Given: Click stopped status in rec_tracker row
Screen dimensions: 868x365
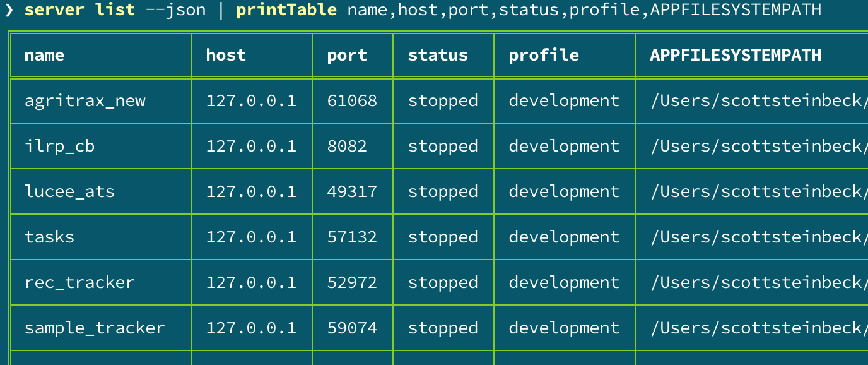Looking at the screenshot, I should coord(443,283).
